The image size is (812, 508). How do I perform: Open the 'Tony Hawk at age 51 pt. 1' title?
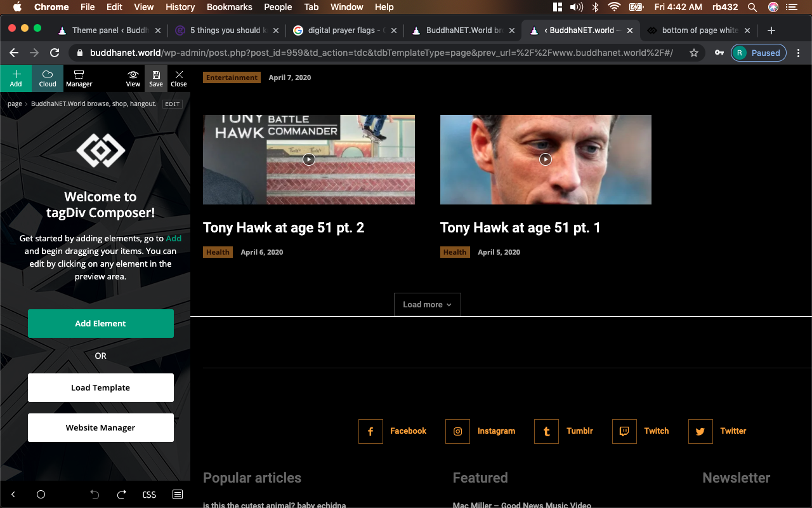(x=520, y=227)
